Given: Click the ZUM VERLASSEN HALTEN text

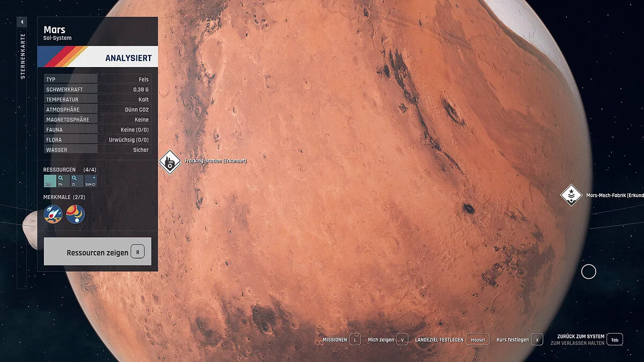Looking at the screenshot, I should point(577,343).
